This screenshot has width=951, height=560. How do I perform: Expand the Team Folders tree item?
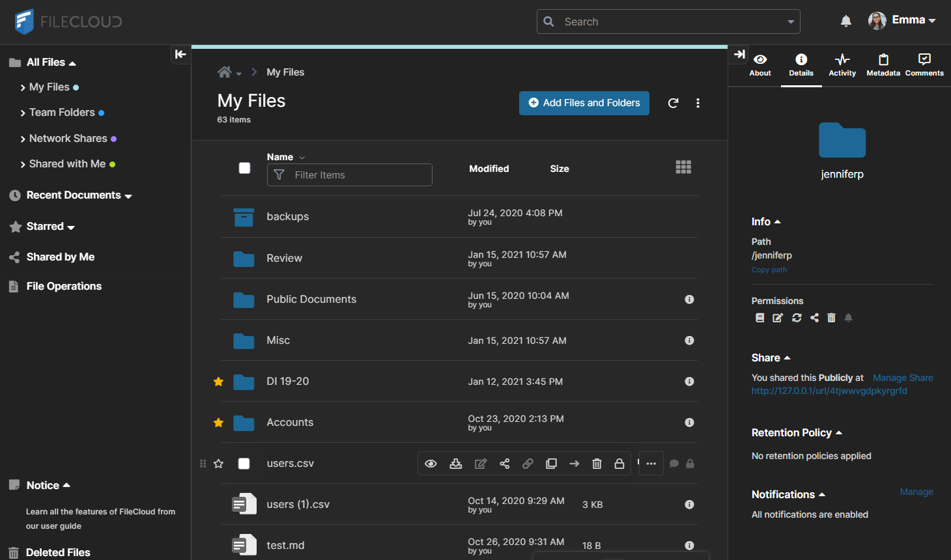pos(23,113)
